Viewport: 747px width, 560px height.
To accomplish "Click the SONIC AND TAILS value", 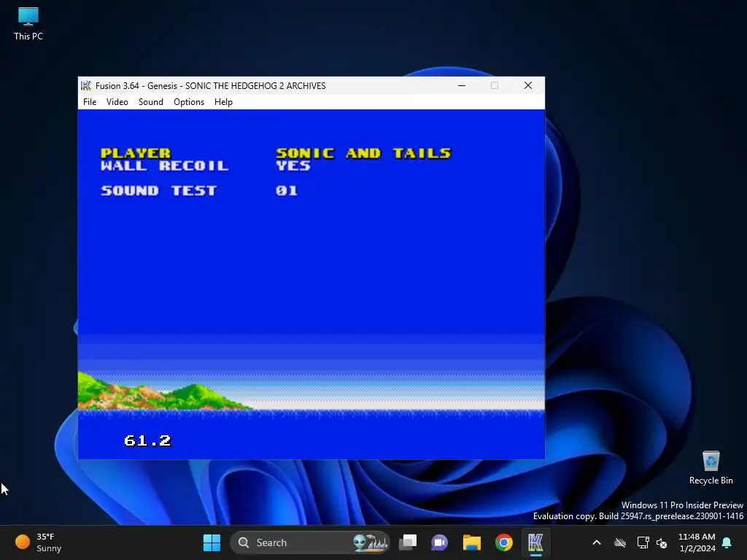I will [363, 153].
